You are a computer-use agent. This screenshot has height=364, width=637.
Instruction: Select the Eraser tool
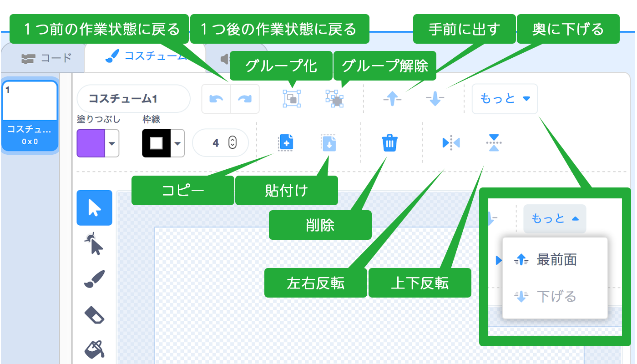pyautogui.click(x=94, y=314)
